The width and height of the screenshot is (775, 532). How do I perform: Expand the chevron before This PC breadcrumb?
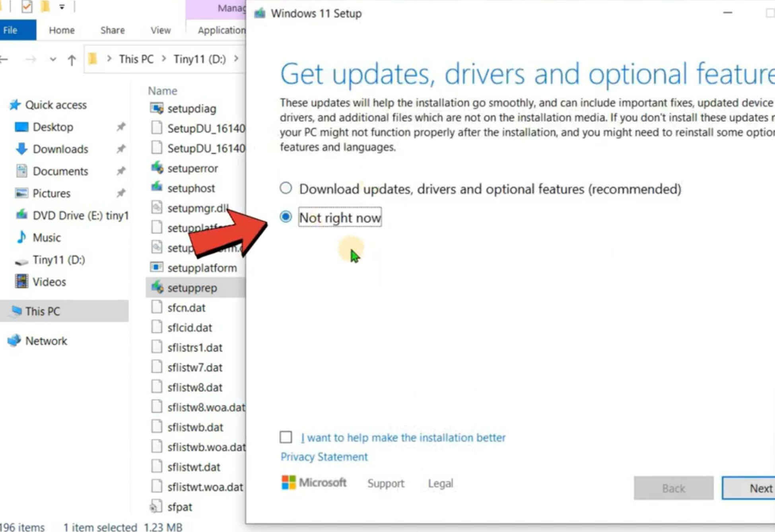pyautogui.click(x=109, y=59)
